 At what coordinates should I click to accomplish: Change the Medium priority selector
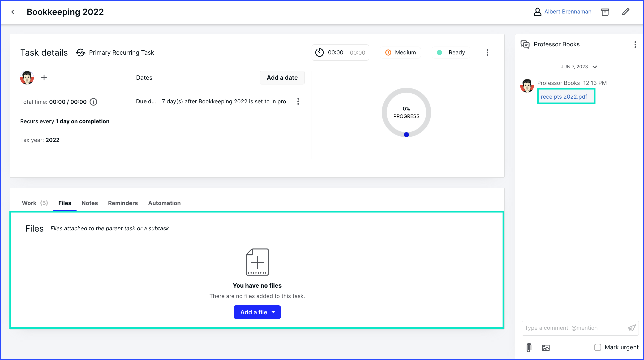pos(400,53)
